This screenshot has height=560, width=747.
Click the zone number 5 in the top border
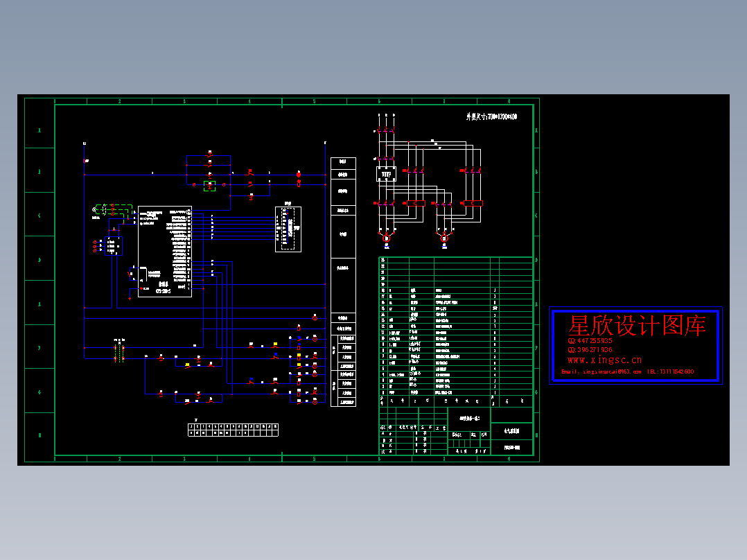tap(315, 101)
